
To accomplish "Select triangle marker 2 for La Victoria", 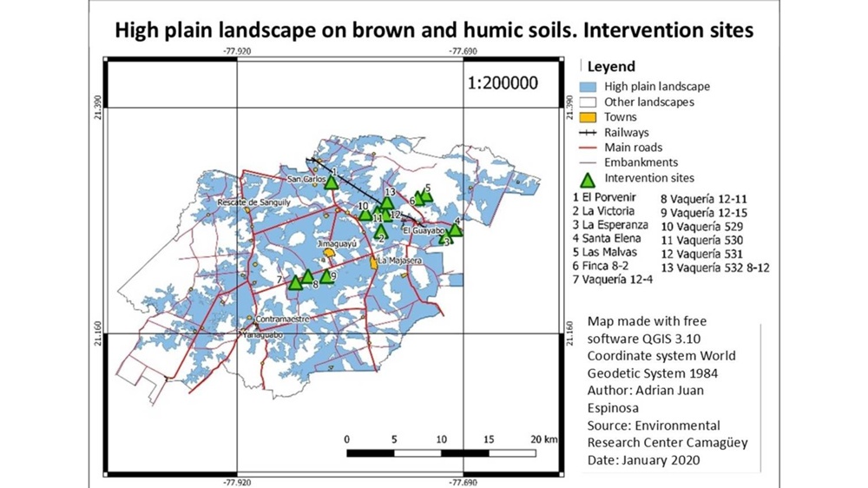I will click(380, 231).
